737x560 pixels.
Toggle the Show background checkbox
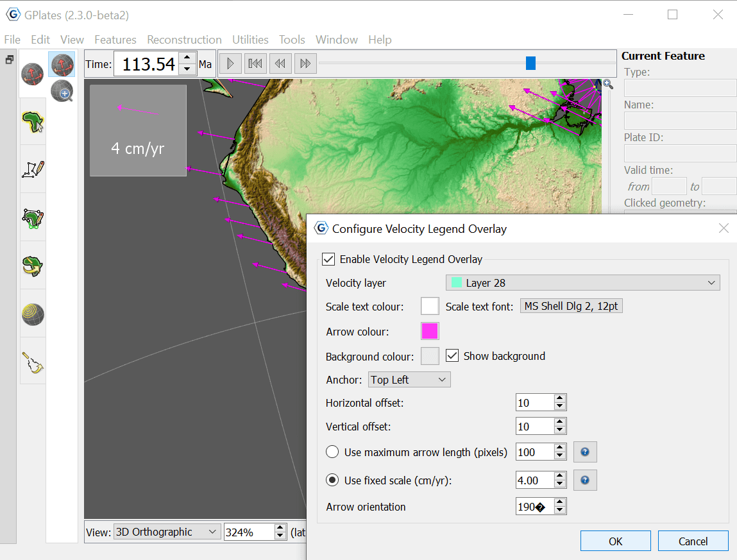[452, 356]
